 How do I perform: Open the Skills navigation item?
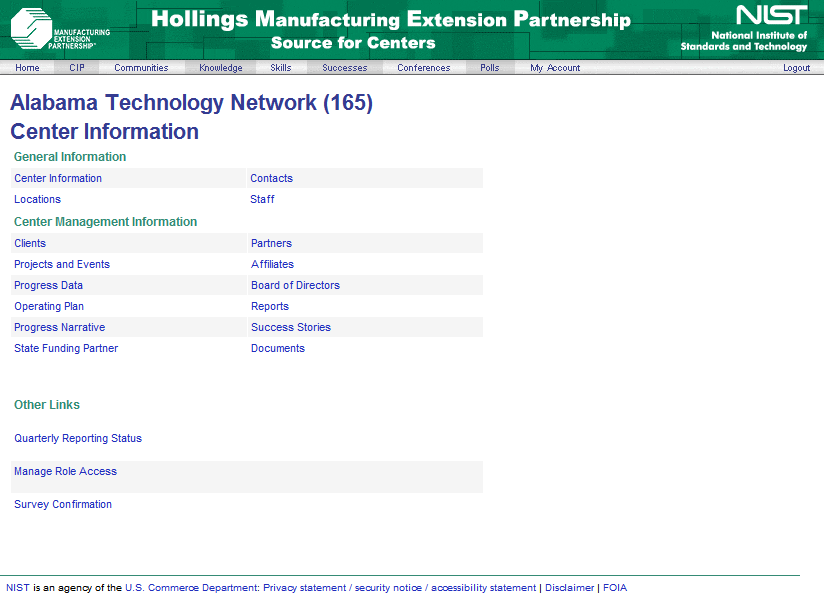pyautogui.click(x=281, y=68)
